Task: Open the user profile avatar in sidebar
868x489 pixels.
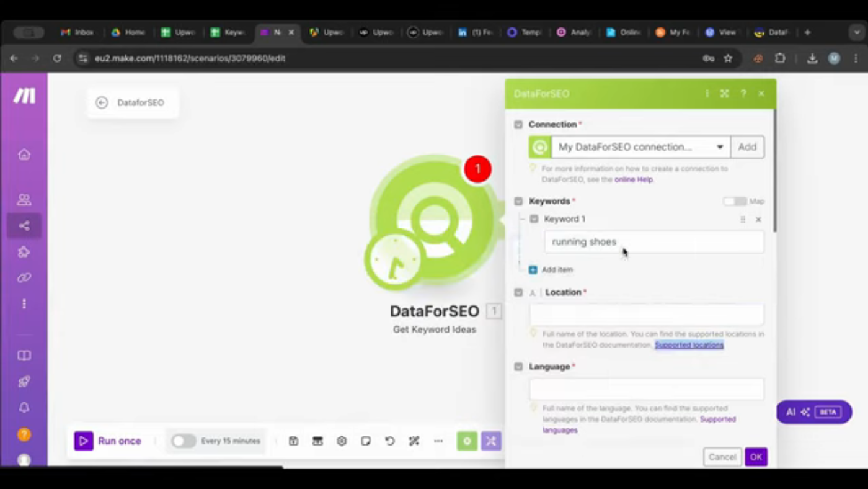Action: pyautogui.click(x=24, y=460)
